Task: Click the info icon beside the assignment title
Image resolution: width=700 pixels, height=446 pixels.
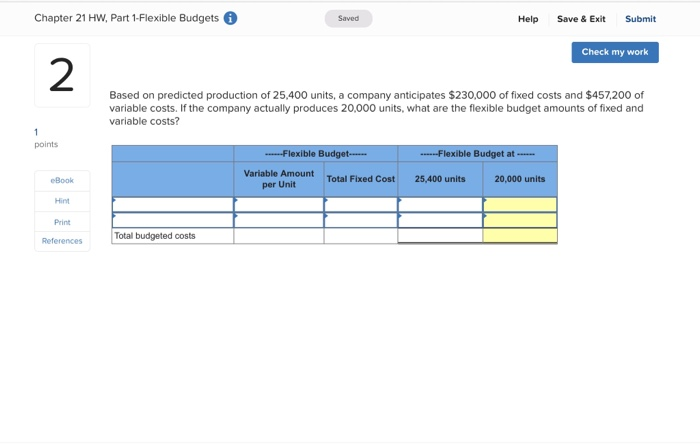Action: 230,18
